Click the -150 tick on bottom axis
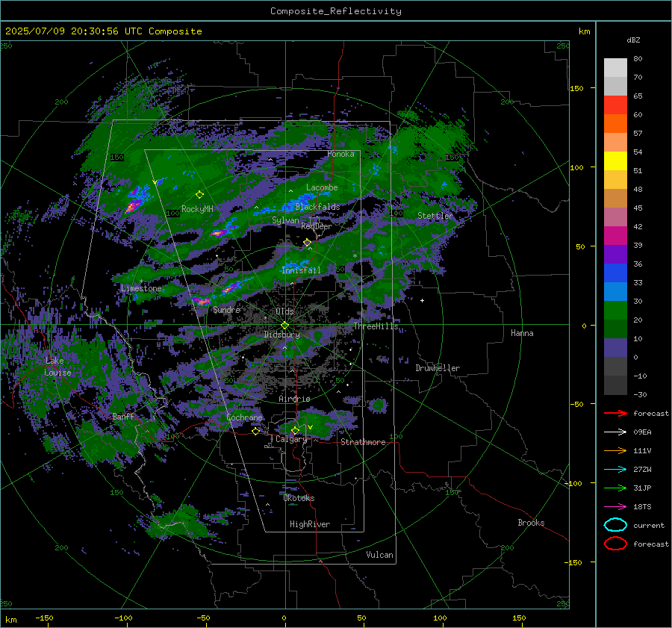Image resolution: width=672 pixels, height=628 pixels. (x=44, y=618)
